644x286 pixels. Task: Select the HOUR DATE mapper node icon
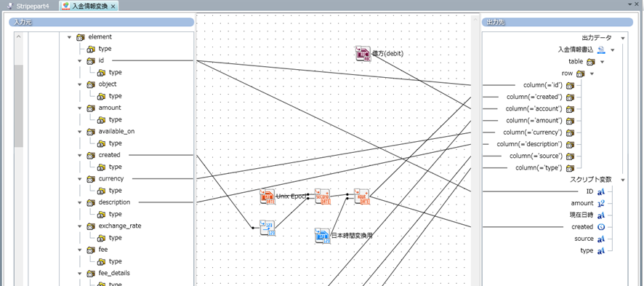point(362,196)
